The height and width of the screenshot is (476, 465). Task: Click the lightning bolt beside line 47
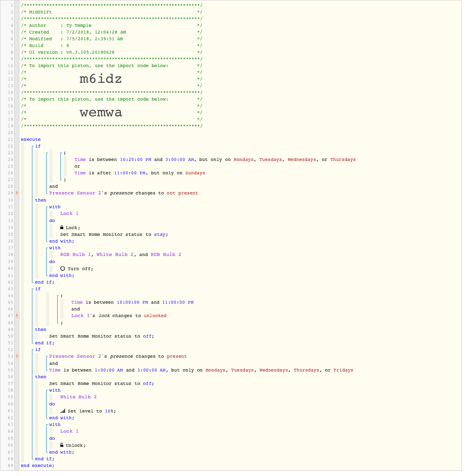pos(17,316)
